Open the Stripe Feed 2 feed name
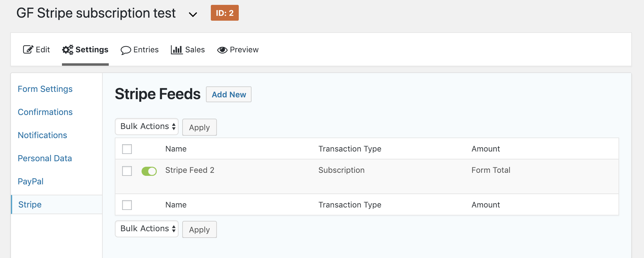 coord(190,170)
